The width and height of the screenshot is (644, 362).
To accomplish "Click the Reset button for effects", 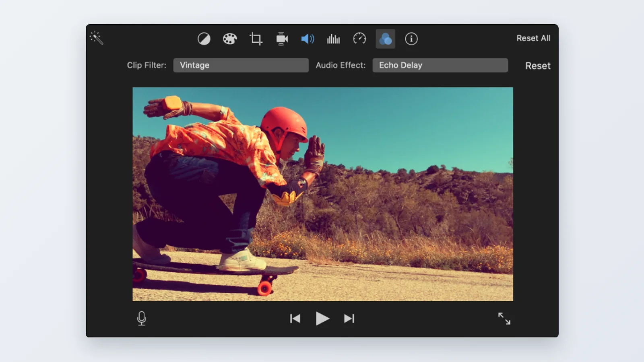I will pyautogui.click(x=538, y=66).
